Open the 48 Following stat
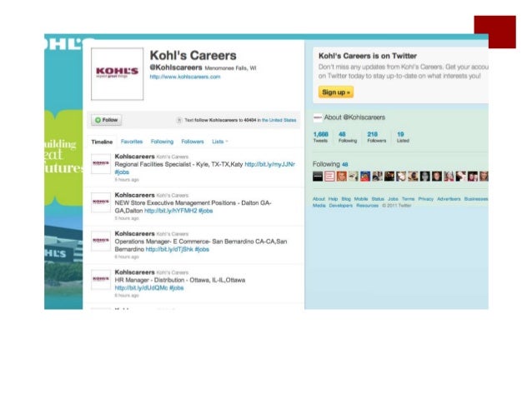The height and width of the screenshot is (399, 532). pyautogui.click(x=348, y=137)
